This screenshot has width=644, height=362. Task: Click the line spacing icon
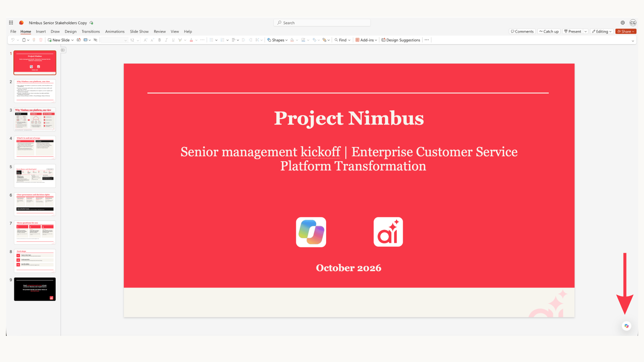pyautogui.click(x=257, y=40)
